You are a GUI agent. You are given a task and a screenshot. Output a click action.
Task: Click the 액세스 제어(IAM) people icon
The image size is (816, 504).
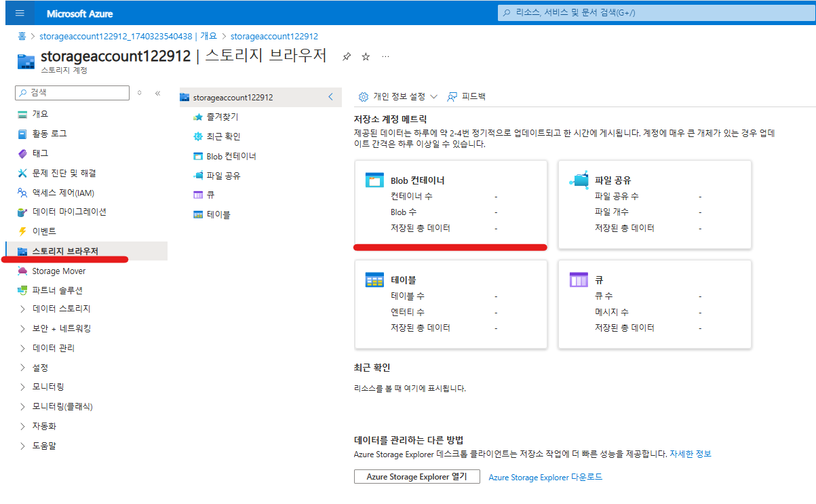tap(23, 193)
